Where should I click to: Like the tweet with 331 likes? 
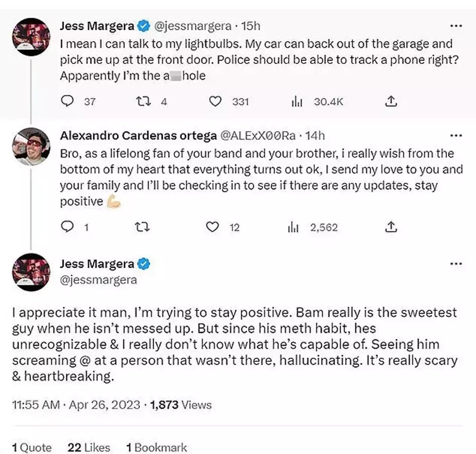215,101
